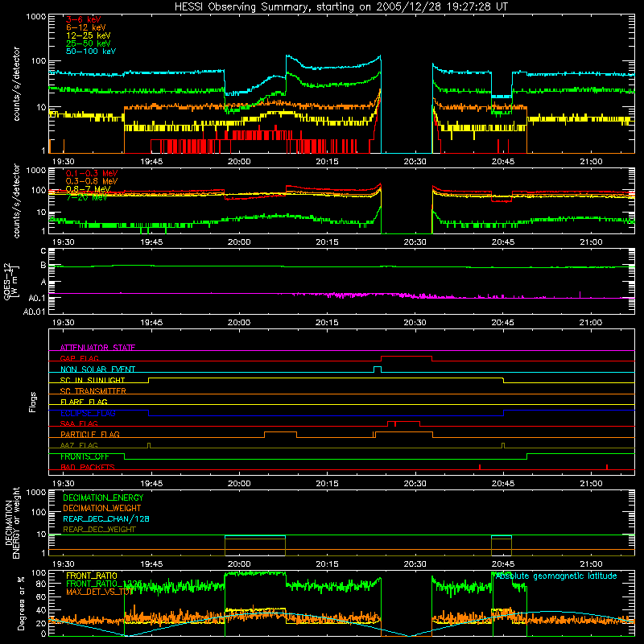Click the 0.8-7 MeV legend entry
This screenshot has height=644, width=644.
89,189
